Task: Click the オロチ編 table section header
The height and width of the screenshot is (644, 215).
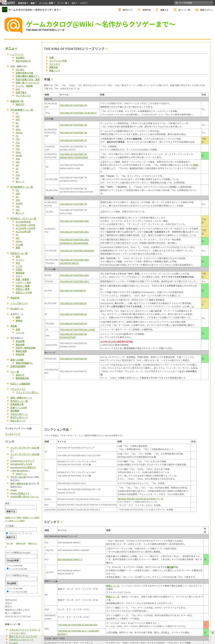Action: (x=126, y=119)
